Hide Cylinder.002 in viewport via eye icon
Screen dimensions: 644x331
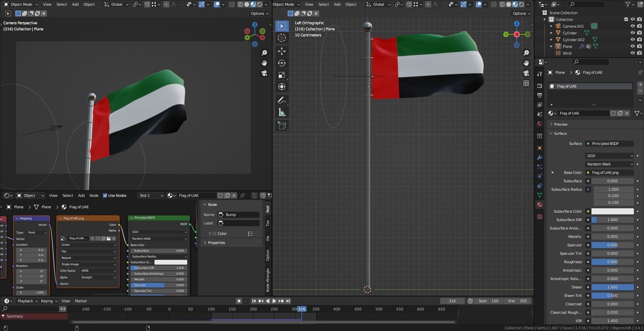click(633, 39)
